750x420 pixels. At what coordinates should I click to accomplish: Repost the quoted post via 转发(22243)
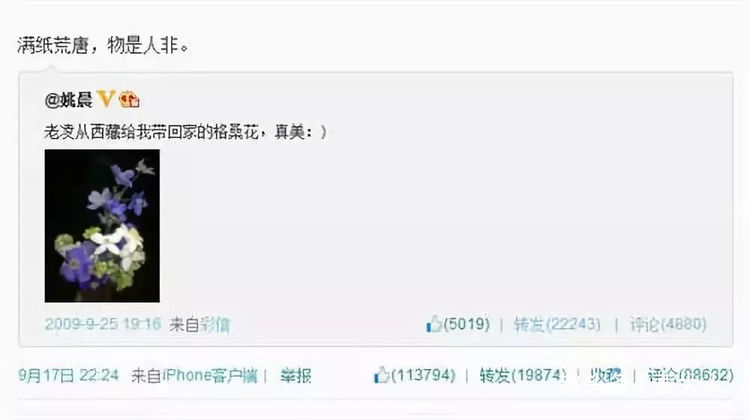[557, 324]
